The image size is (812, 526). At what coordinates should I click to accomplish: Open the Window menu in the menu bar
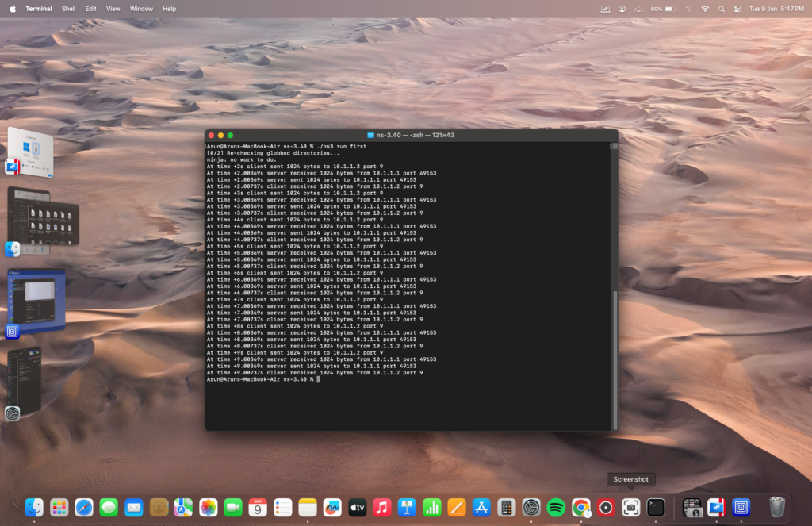(x=141, y=9)
